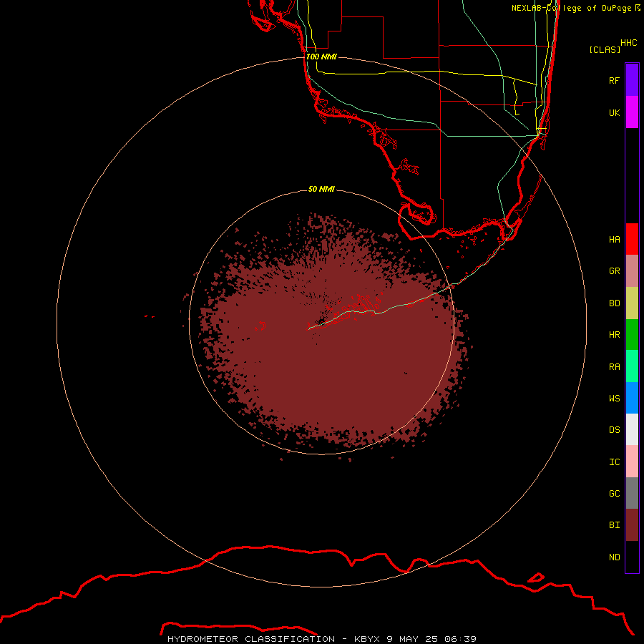Click the "RF" legend label
The height and width of the screenshot is (644, 644).
(x=614, y=80)
